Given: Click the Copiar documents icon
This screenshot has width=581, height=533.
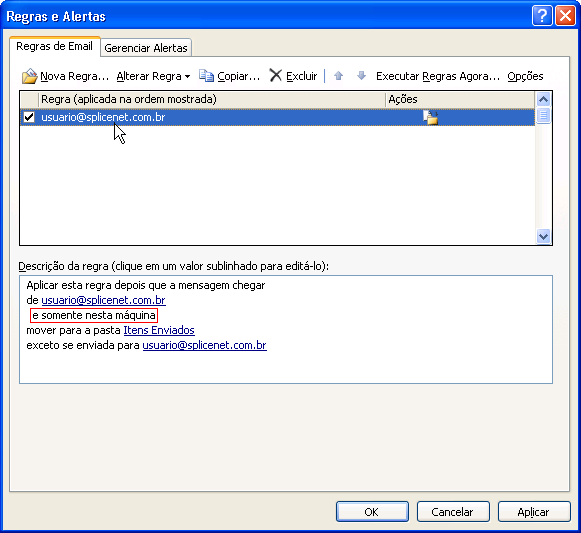Looking at the screenshot, I should [x=206, y=76].
